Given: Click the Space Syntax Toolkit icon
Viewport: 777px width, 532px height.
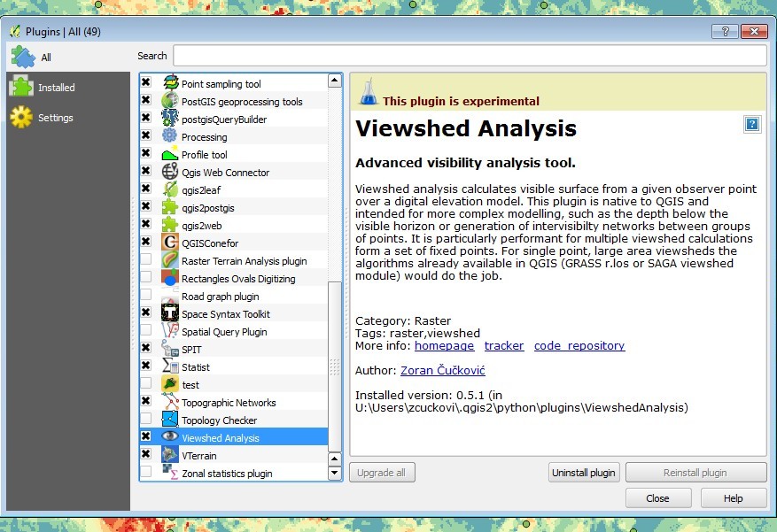Looking at the screenshot, I should coord(170,312).
